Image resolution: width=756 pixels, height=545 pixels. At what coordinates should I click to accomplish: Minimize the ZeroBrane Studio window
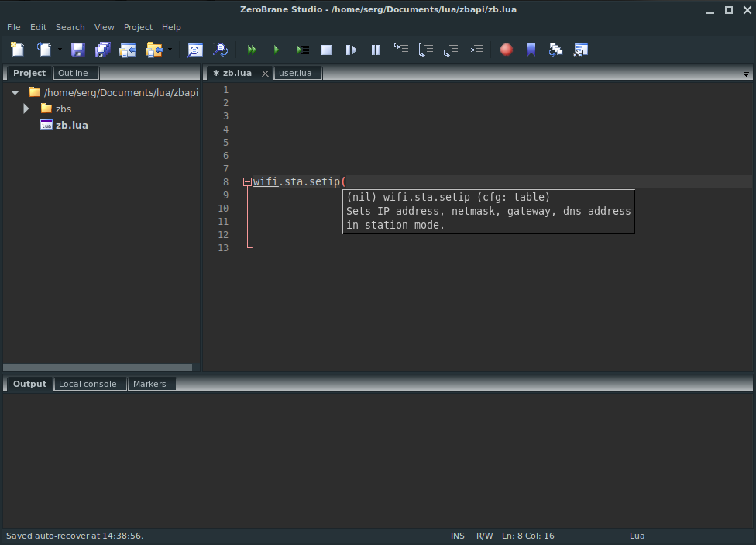coord(710,12)
